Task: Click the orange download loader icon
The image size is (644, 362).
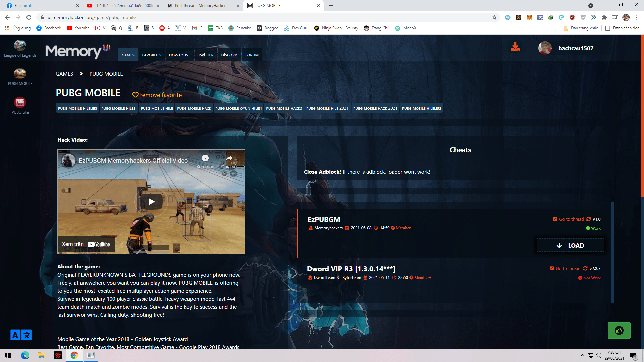Action: pyautogui.click(x=515, y=47)
